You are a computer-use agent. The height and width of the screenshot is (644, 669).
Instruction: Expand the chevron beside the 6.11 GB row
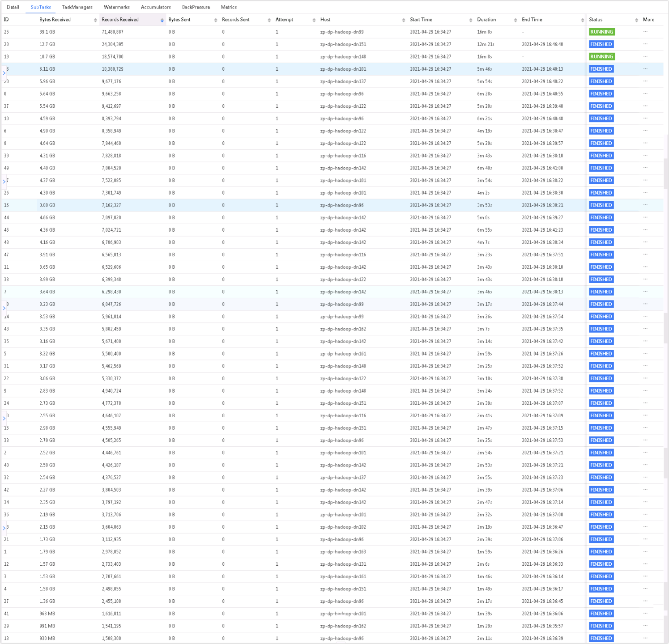click(x=4, y=73)
